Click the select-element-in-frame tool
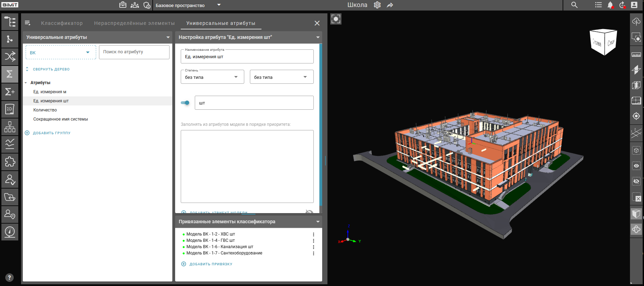Viewport: 644px width, 286px height. (636, 150)
